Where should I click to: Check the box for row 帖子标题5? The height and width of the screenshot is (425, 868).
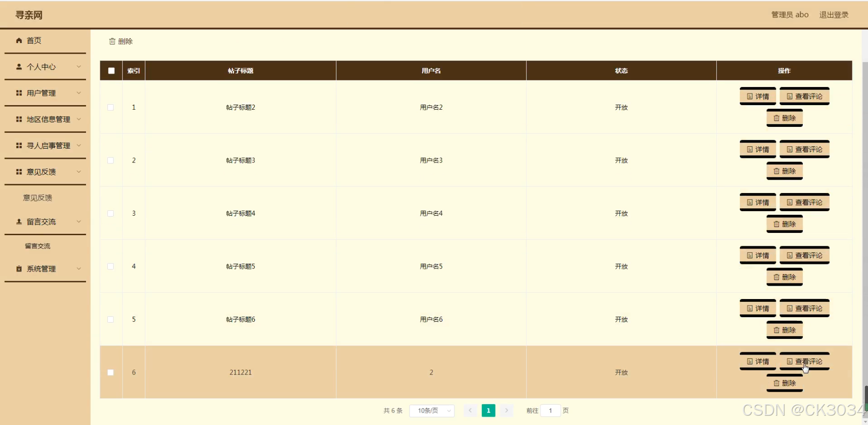tap(111, 267)
